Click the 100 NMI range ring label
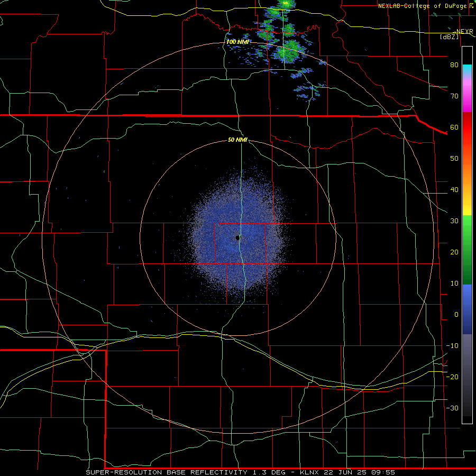Image resolution: width=476 pixels, height=476 pixels. click(237, 42)
